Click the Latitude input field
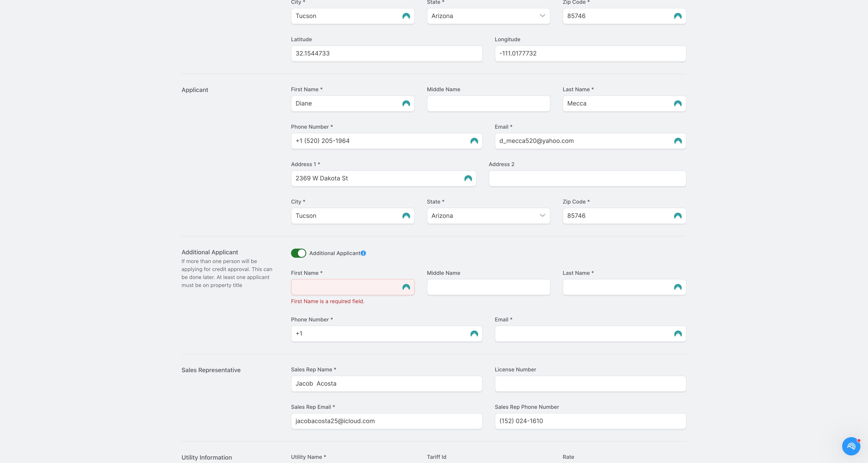Viewport: 868px width, 463px height. coord(386,53)
